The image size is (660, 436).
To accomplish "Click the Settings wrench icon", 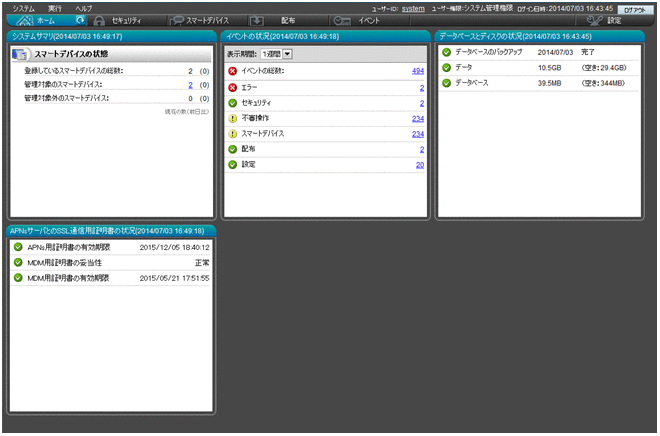I will 594,21.
